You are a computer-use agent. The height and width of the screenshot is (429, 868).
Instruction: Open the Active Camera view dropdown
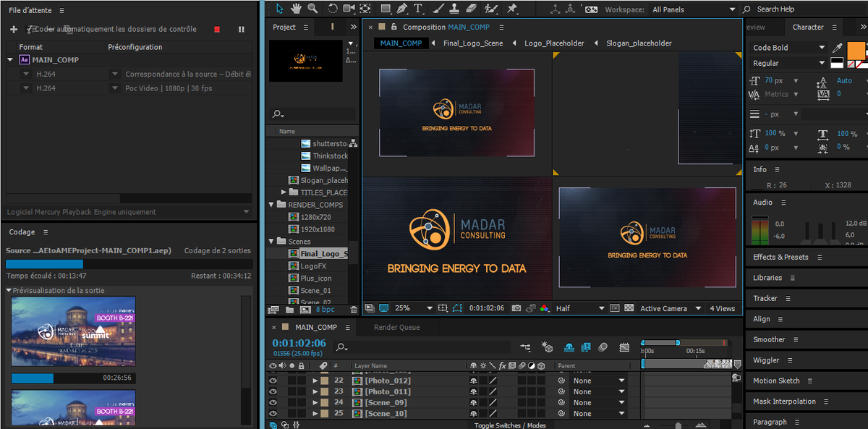point(671,308)
